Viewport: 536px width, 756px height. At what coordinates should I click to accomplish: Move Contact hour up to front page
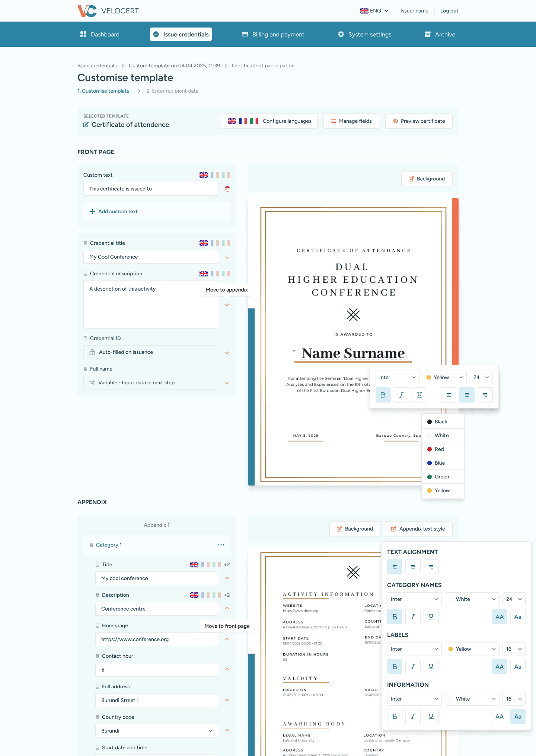(227, 670)
